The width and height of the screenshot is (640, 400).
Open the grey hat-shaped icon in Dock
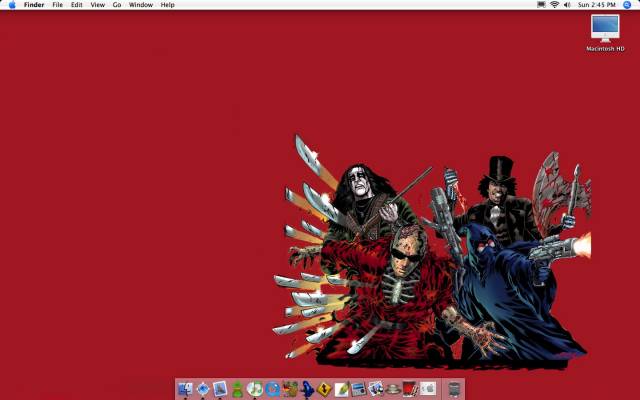[x=393, y=389]
